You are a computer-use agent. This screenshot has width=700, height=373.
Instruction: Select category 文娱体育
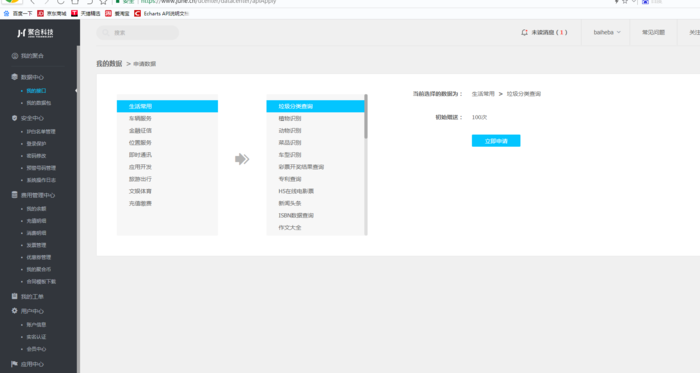(x=167, y=191)
